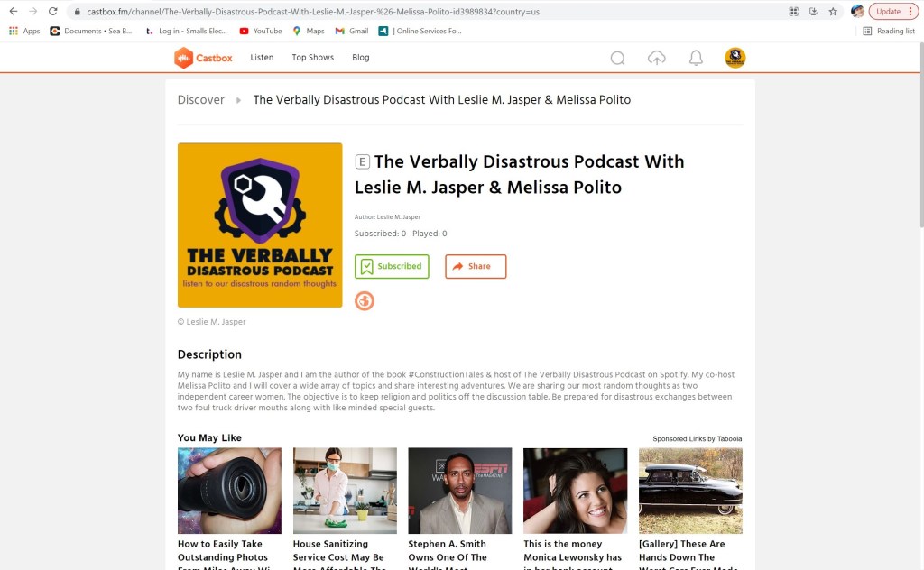This screenshot has height=570, width=924.
Task: Click the Share button
Action: point(476,266)
